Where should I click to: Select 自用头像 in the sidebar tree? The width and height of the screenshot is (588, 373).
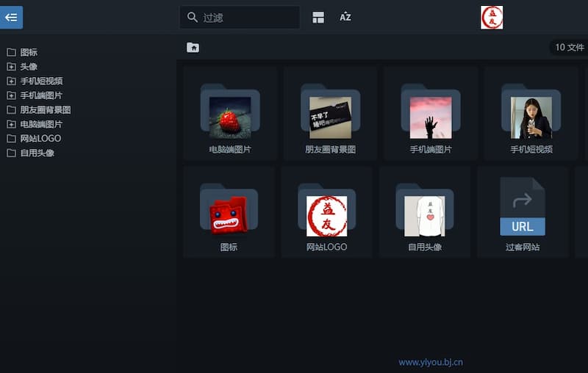point(37,153)
